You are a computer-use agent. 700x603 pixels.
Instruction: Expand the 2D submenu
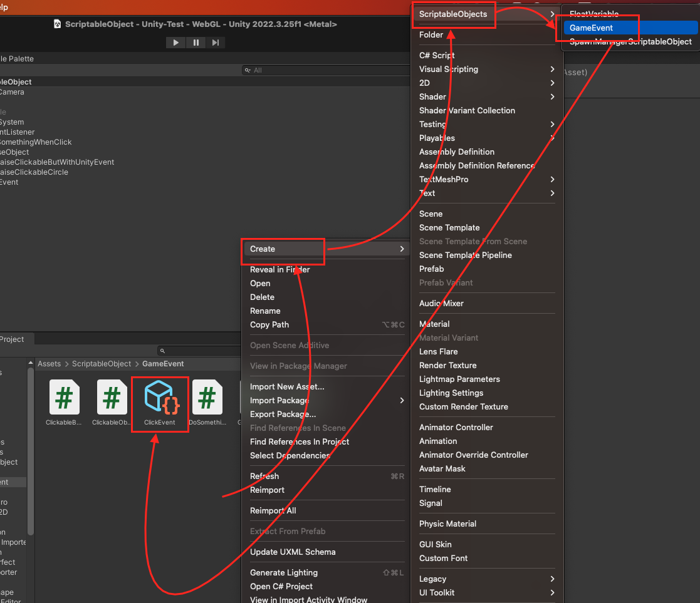486,83
